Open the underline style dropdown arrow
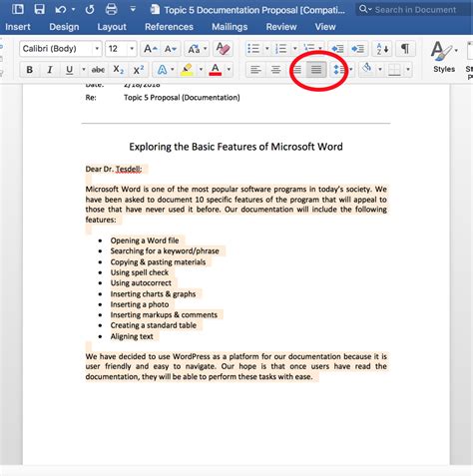The image size is (473, 476). [84, 70]
